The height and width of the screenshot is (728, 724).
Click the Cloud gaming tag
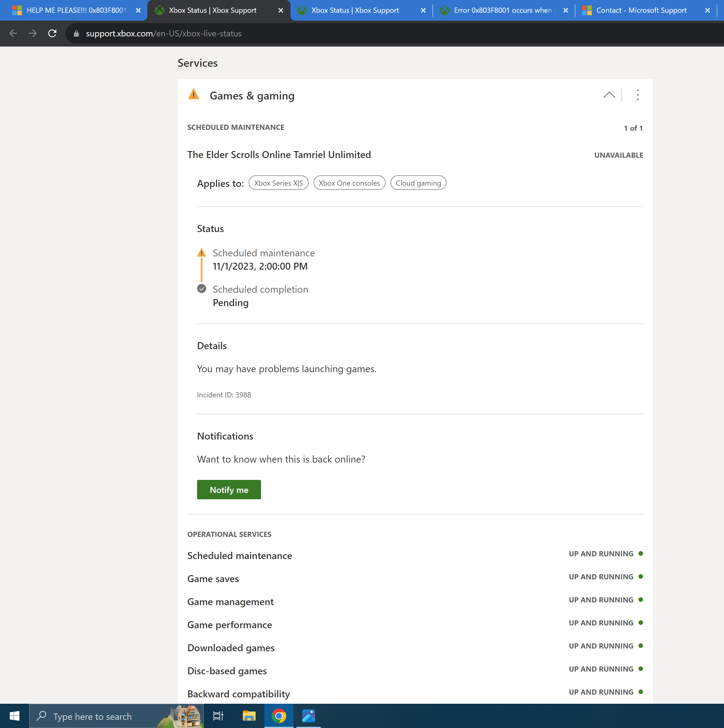click(418, 183)
